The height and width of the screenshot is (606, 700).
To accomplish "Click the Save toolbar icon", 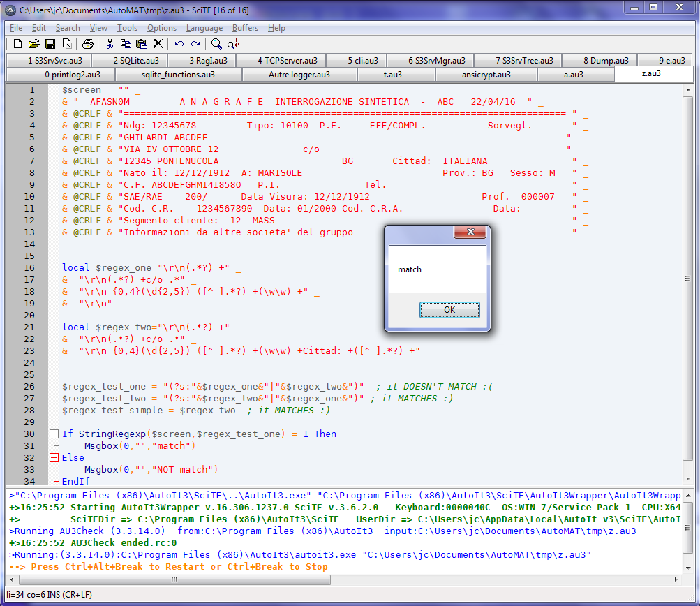I will (x=50, y=44).
